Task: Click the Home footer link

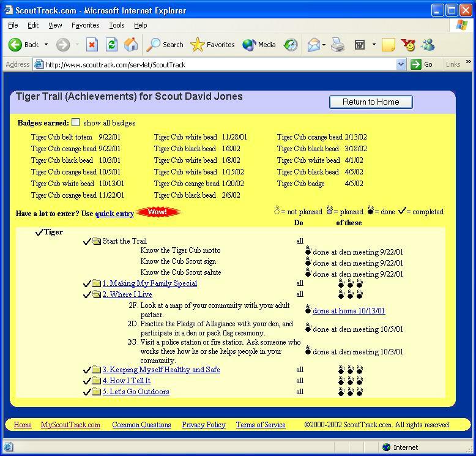Action: click(x=23, y=425)
